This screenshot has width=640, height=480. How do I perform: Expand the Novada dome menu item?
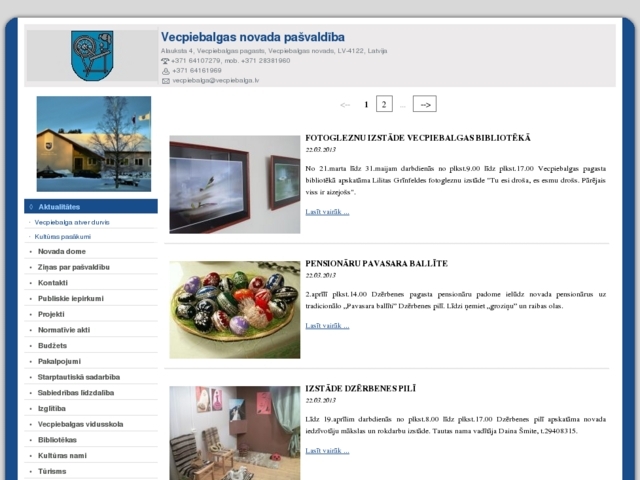[61, 251]
